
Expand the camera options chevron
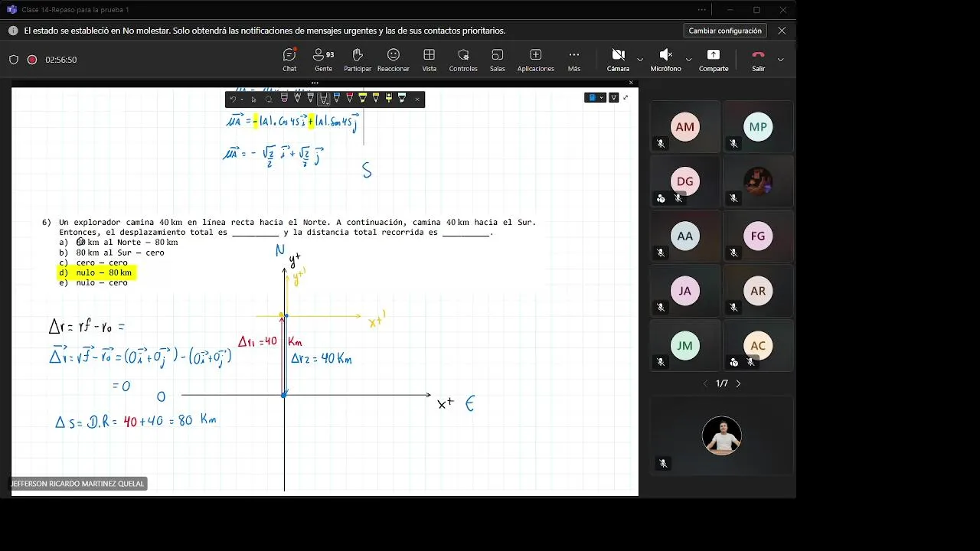point(640,60)
